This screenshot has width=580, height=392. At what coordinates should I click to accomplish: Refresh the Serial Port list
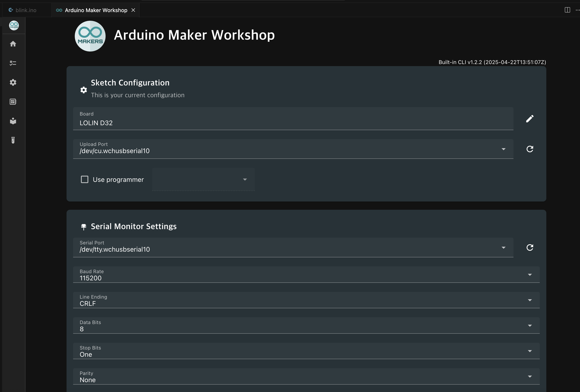coord(530,247)
